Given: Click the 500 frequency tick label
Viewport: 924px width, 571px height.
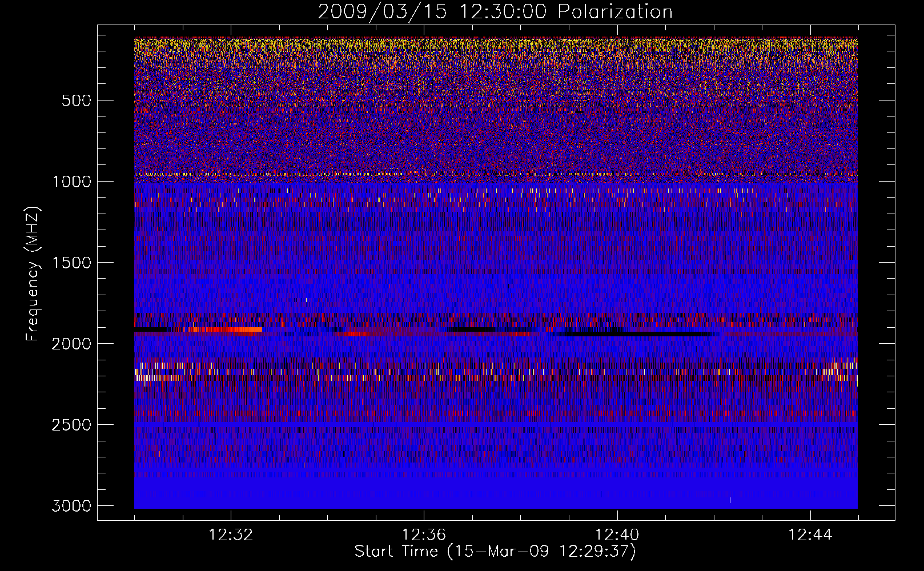Looking at the screenshot, I should point(76,100).
